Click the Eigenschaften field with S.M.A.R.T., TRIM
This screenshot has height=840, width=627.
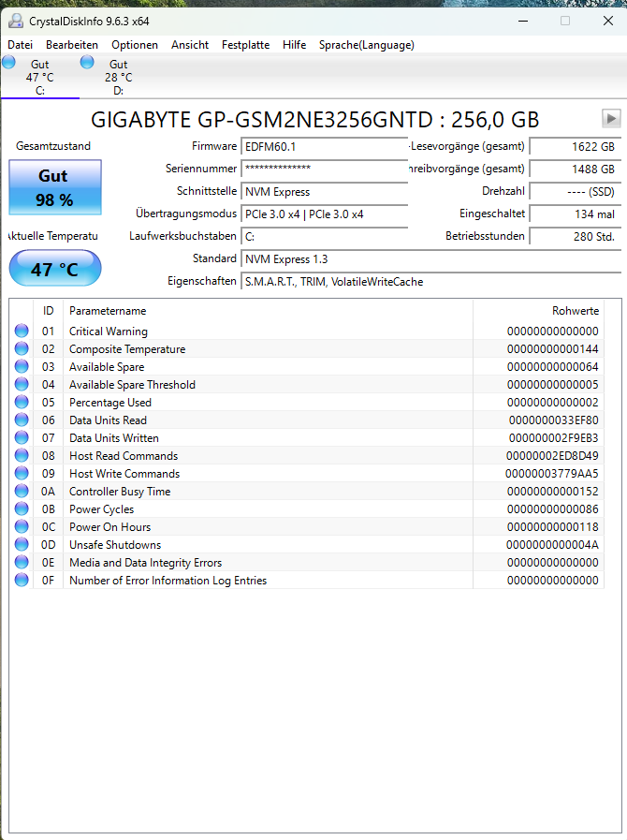pos(430,282)
